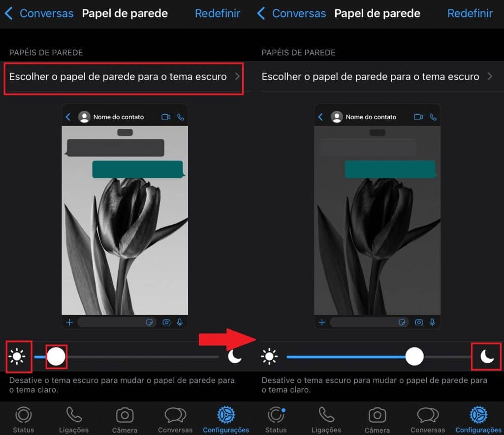Click back chevron in right chat preview
The height and width of the screenshot is (435, 504).
point(320,117)
